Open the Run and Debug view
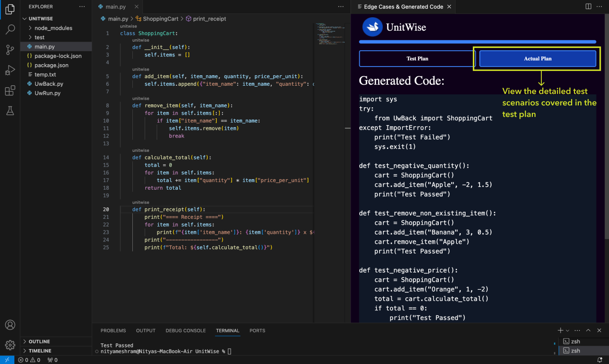Image resolution: width=609 pixels, height=364 pixels. pos(10,70)
